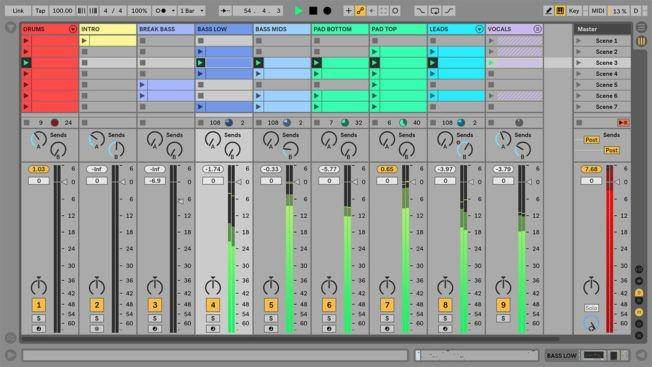The image size is (652, 367).
Task: Toggle Key Map Mode button
Action: click(574, 11)
